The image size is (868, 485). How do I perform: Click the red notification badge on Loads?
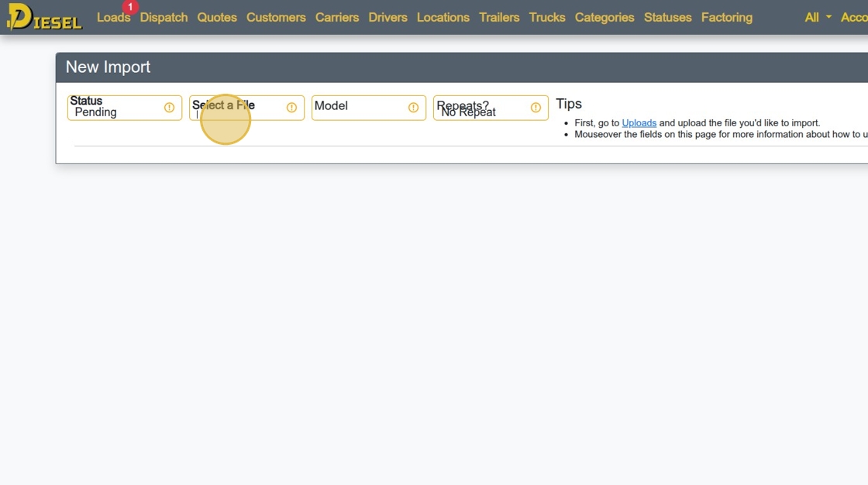(x=130, y=7)
